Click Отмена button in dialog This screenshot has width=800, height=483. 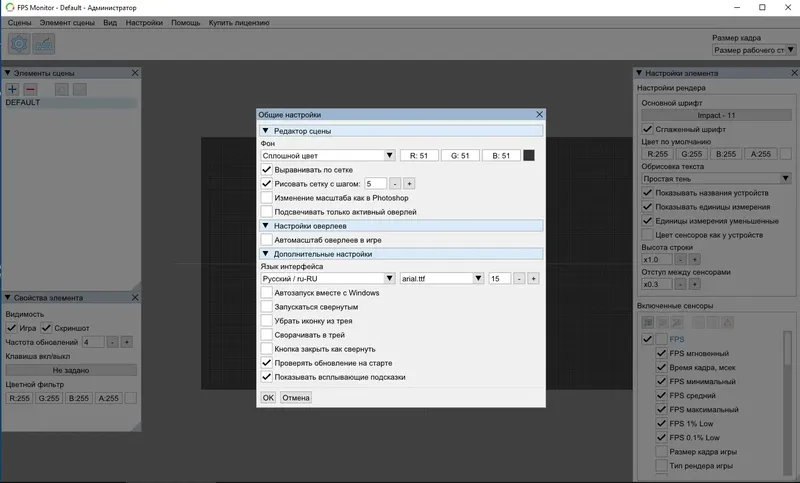(296, 398)
